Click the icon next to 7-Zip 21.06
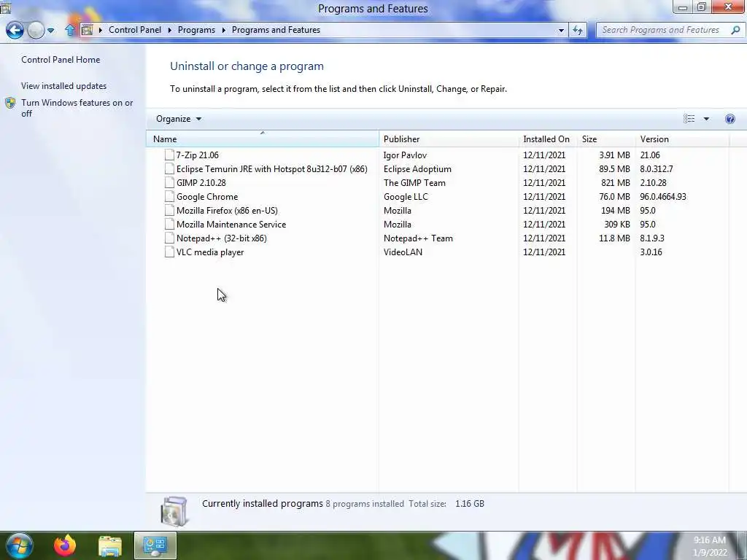Viewport: 747px width, 560px height. (x=169, y=155)
